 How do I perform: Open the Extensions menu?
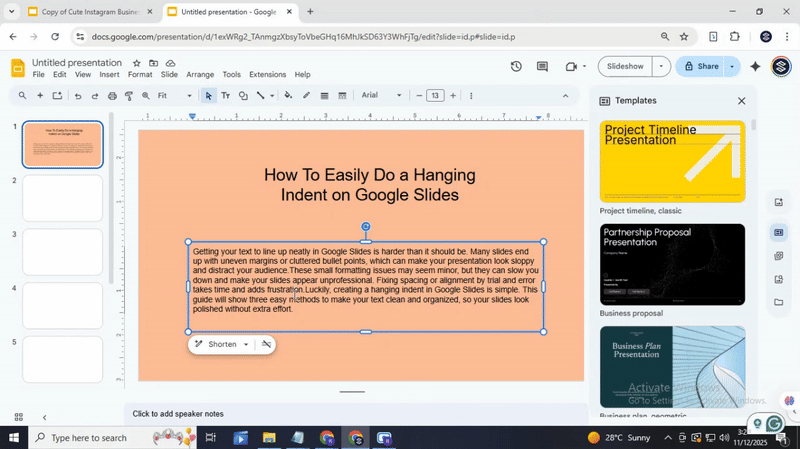click(267, 75)
